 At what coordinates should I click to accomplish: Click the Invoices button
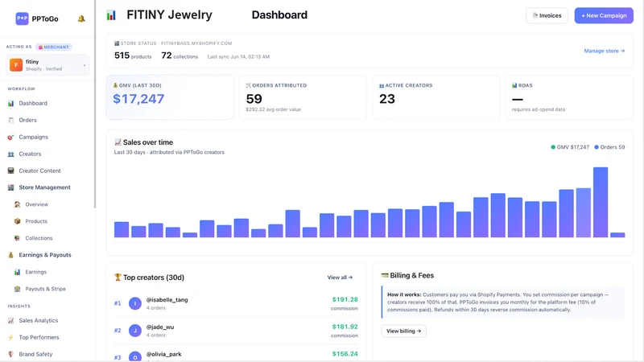(x=547, y=15)
